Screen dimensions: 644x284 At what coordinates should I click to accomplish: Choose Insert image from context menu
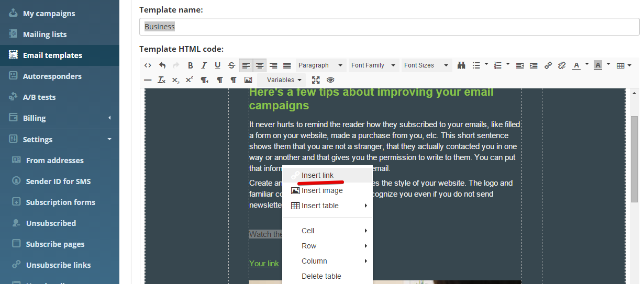[x=322, y=190]
